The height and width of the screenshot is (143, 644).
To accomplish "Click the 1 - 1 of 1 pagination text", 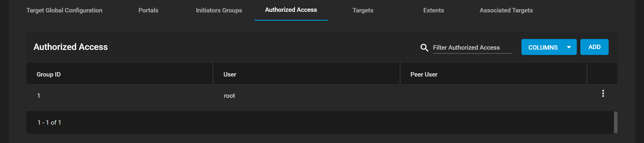I will click(x=49, y=123).
